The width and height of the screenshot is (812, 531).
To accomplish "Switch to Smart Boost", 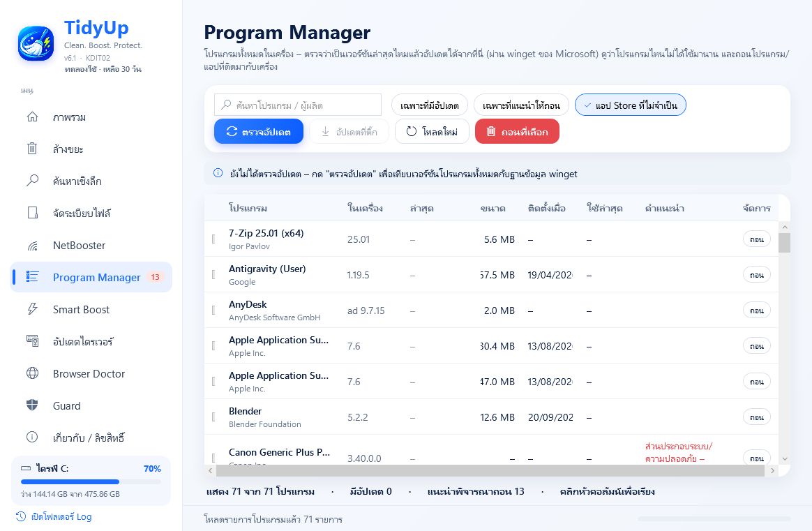I will 91,310.
